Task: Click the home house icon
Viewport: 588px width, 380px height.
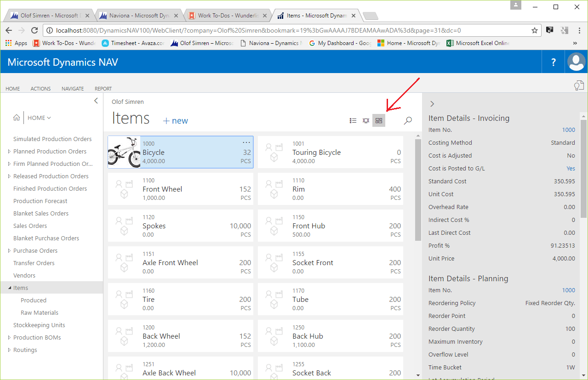Action: coord(17,118)
